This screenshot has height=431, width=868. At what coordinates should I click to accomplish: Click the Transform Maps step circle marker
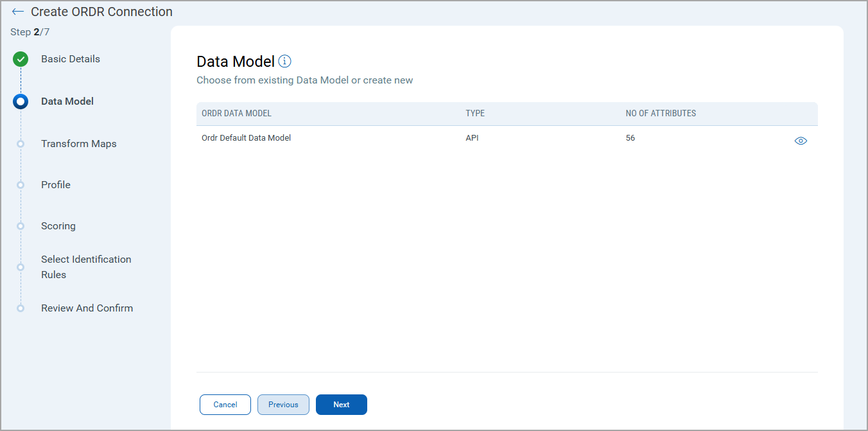tap(21, 144)
